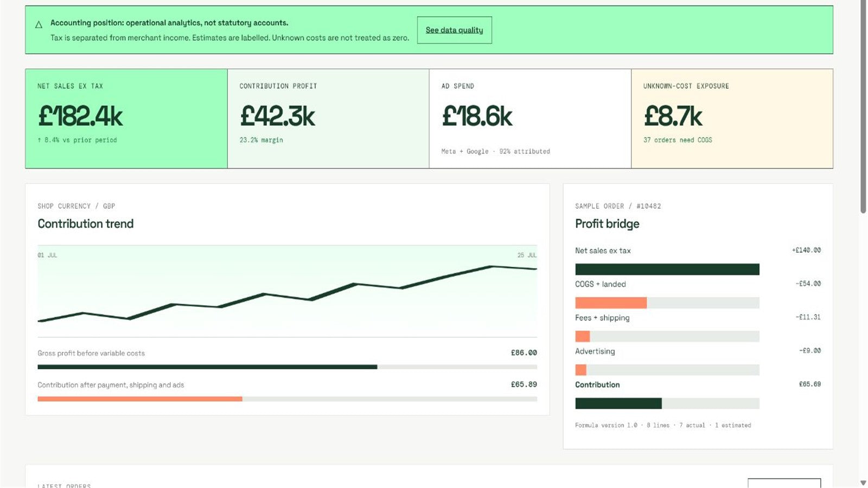Click the button beside Latest Orders
Screen dimensions: 868x488
(x=784, y=483)
